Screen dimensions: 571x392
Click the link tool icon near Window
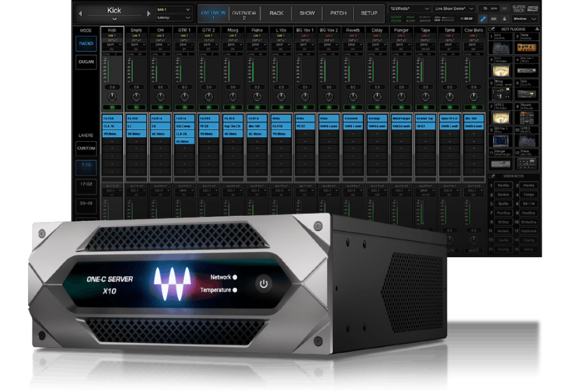[483, 19]
